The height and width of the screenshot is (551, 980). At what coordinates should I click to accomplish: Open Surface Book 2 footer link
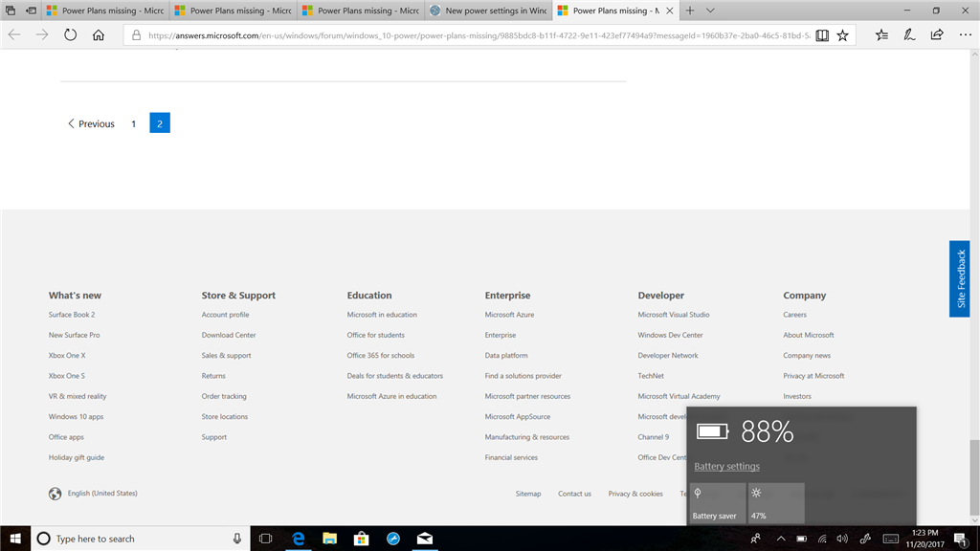72,315
